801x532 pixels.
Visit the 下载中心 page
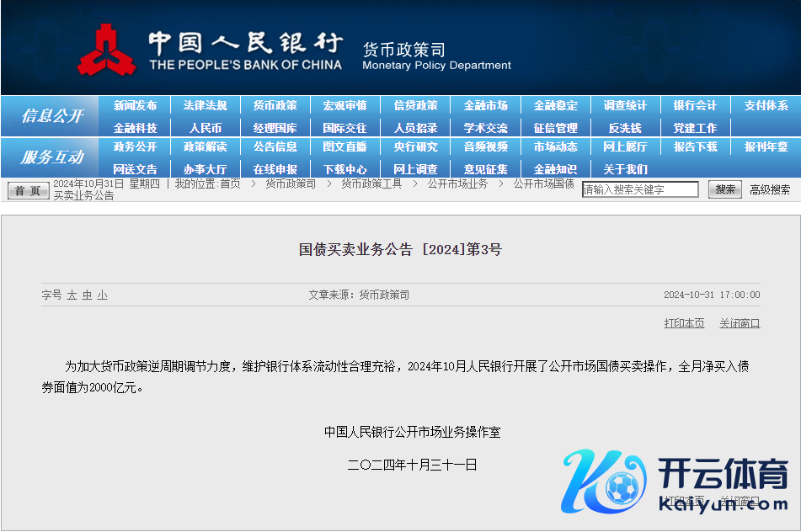click(x=344, y=169)
